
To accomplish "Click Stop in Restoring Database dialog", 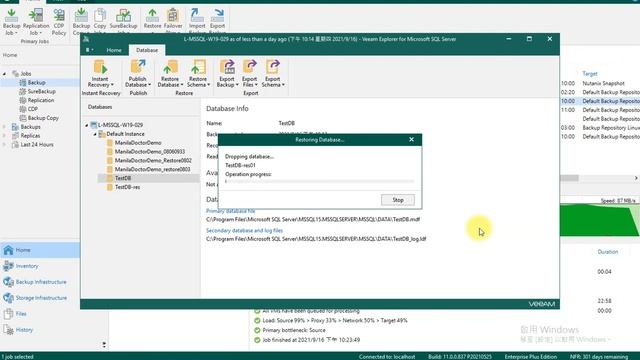I will (398, 200).
